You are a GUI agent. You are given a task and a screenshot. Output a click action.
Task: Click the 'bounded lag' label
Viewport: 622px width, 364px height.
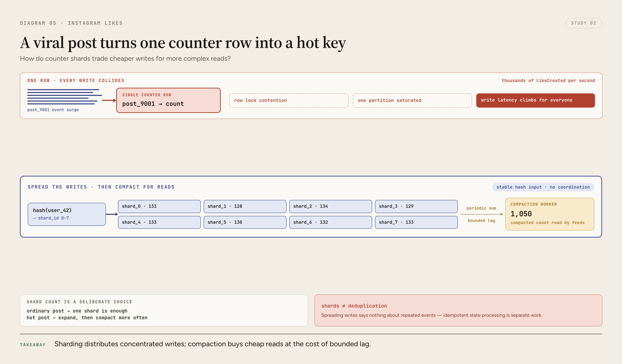pyautogui.click(x=481, y=221)
